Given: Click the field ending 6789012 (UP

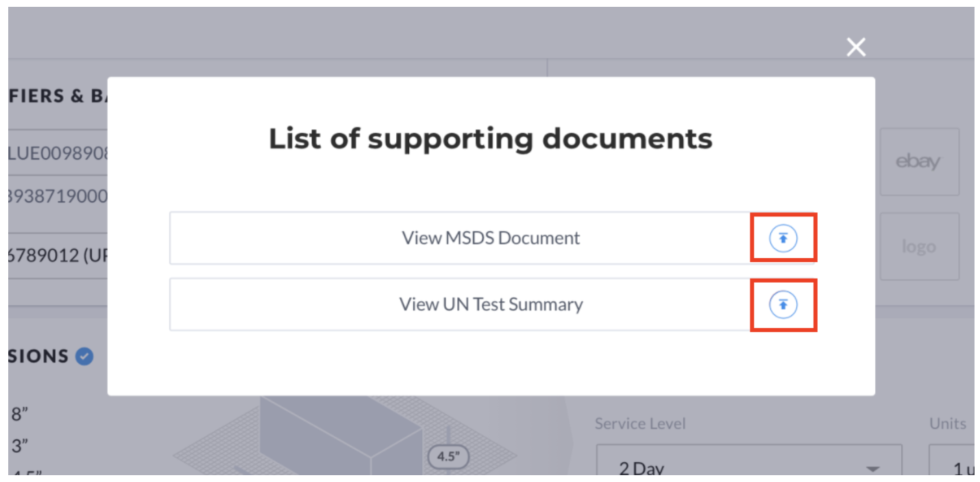Looking at the screenshot, I should (x=58, y=256).
